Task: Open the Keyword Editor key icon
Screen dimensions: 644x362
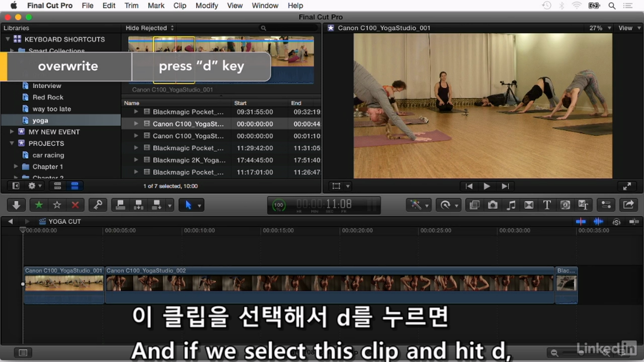Action: (98, 205)
